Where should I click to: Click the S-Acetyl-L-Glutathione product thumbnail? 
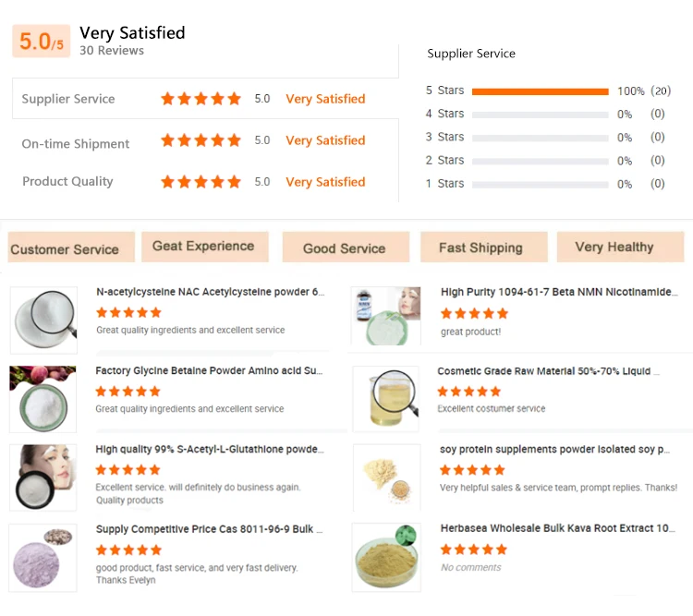[43, 477]
